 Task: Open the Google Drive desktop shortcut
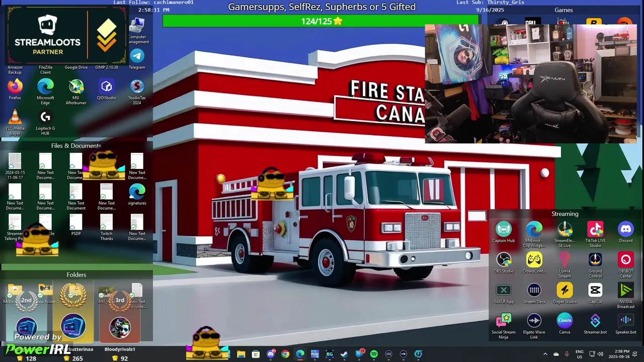(76, 67)
